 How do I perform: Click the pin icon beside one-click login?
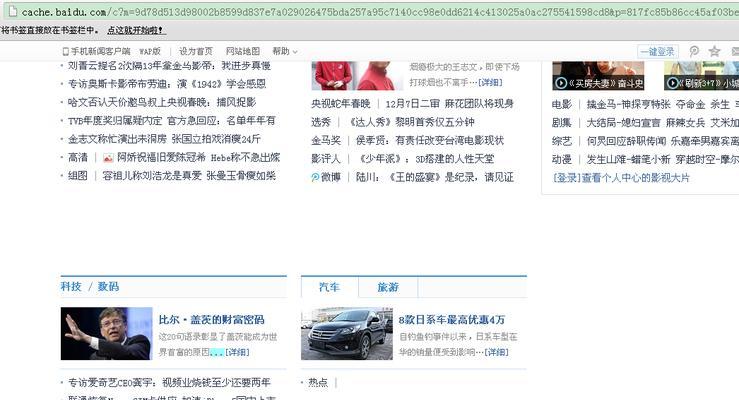click(x=694, y=51)
